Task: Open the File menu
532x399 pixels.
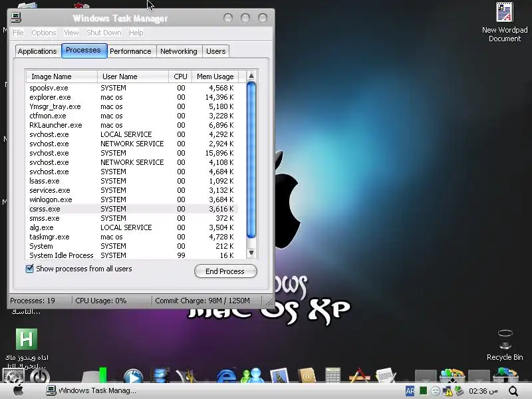Action: (18, 33)
